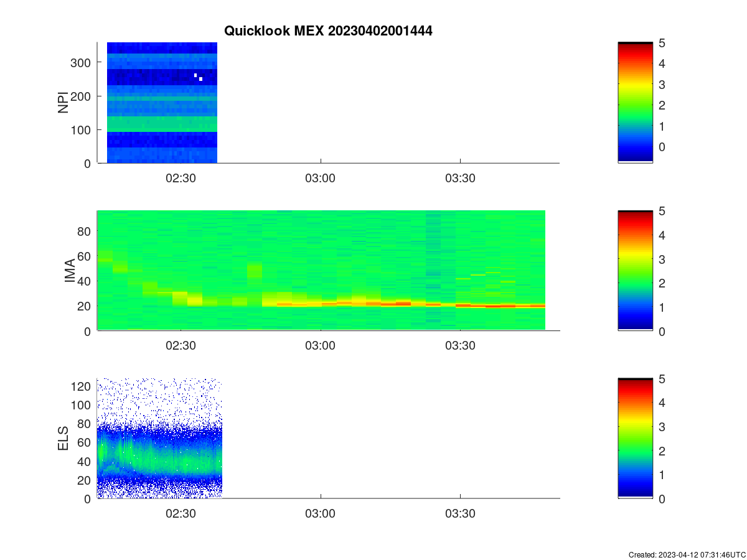Screen dimensions: 747x560
Task: Click the 03:30 tick label under NPI plot
Action: [460, 178]
